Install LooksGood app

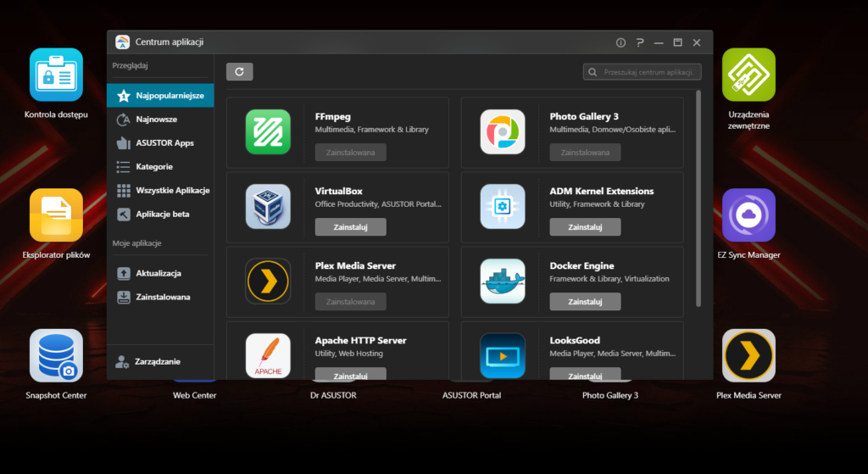click(585, 374)
